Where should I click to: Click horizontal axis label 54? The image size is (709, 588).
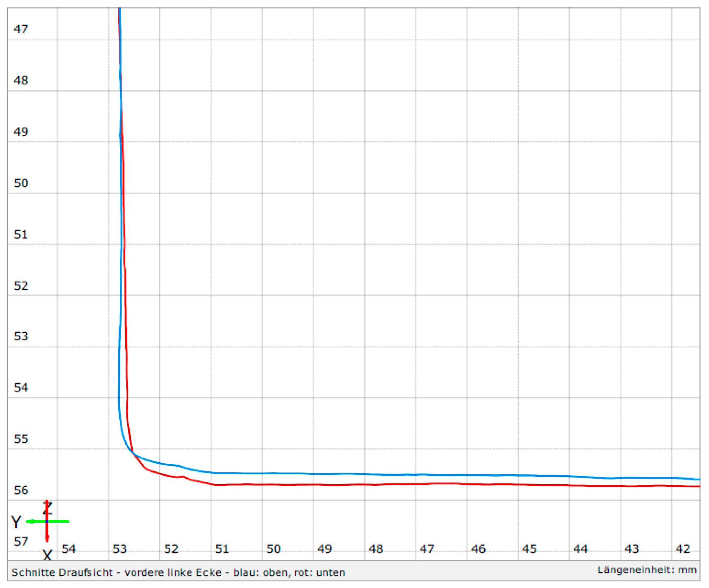pos(69,549)
